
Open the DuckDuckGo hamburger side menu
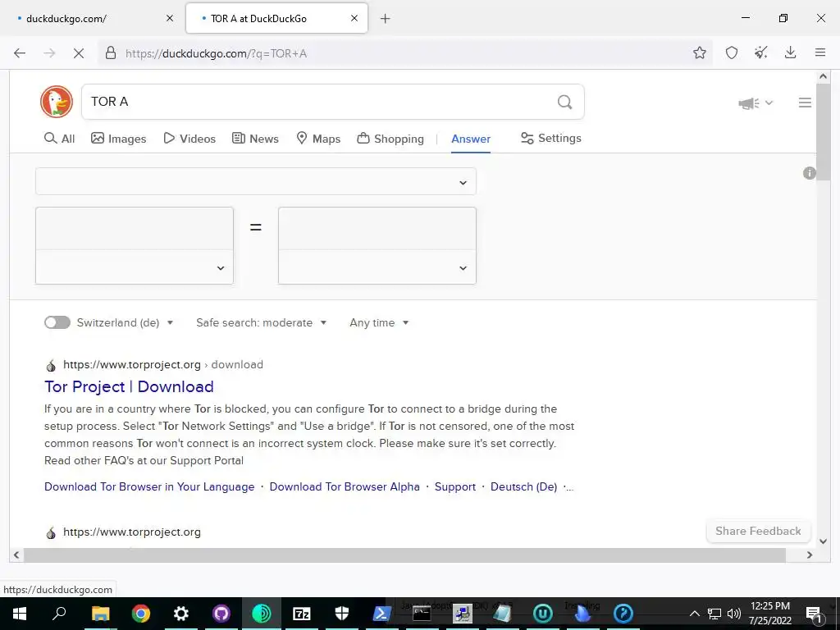(805, 103)
